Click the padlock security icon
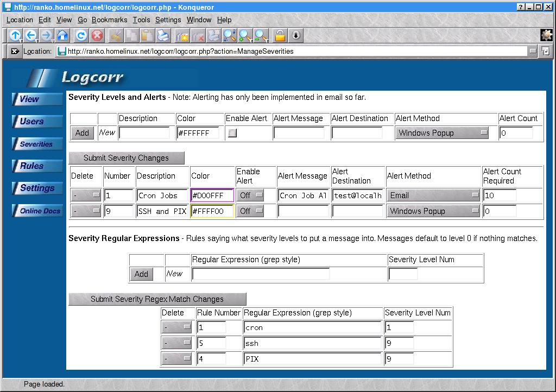This screenshot has width=556, height=392. (280, 36)
